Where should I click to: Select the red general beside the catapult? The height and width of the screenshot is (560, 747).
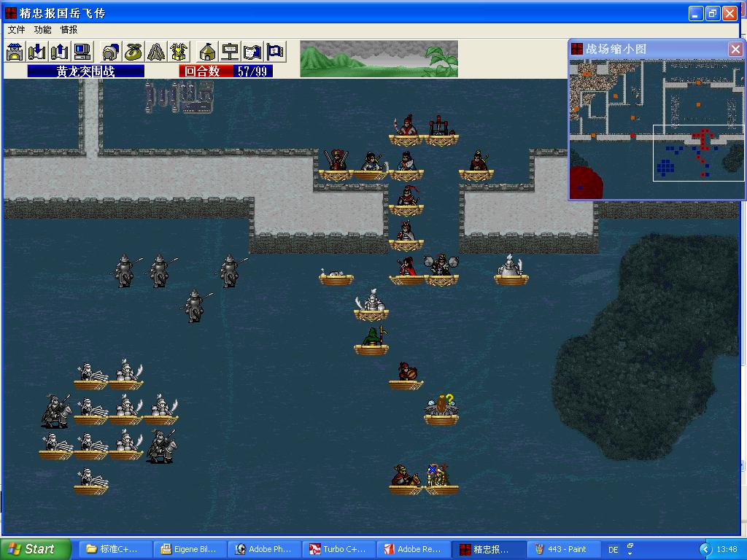[x=406, y=130]
